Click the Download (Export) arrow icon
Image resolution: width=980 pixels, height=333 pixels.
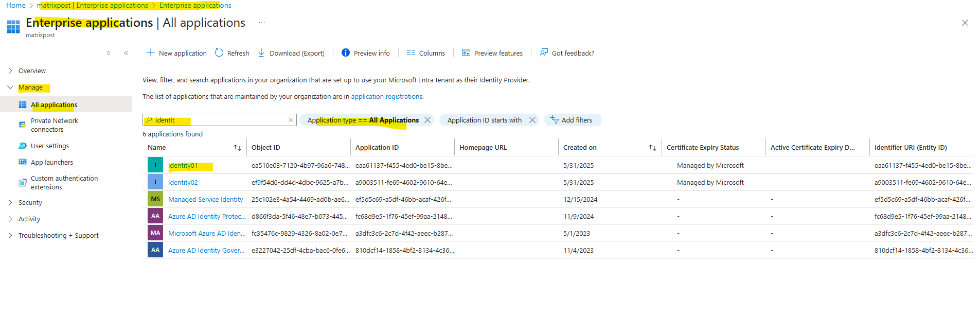(x=261, y=52)
